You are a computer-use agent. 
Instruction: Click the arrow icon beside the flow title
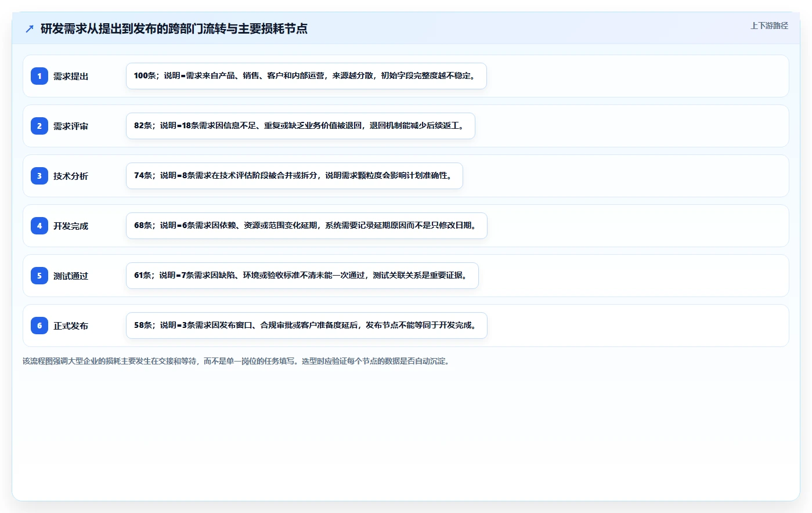click(x=30, y=28)
